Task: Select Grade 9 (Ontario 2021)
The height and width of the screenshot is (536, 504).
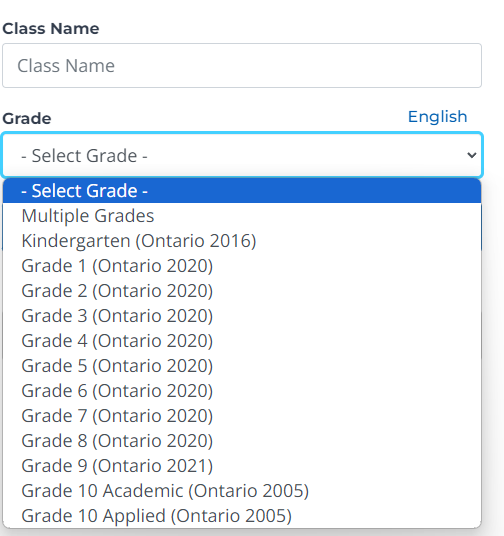Action: 242,466
